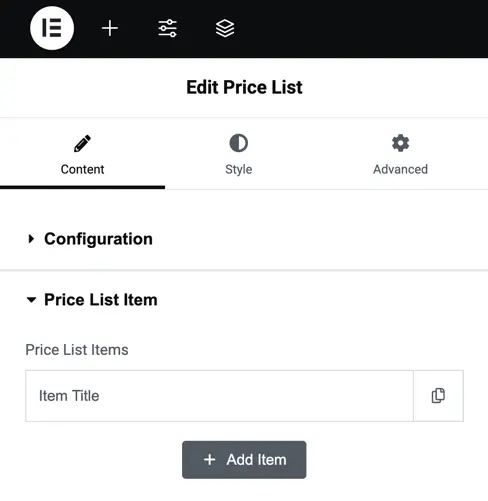The image size is (488, 501).
Task: Collapse the Price List Item arrow
Action: pyautogui.click(x=31, y=300)
